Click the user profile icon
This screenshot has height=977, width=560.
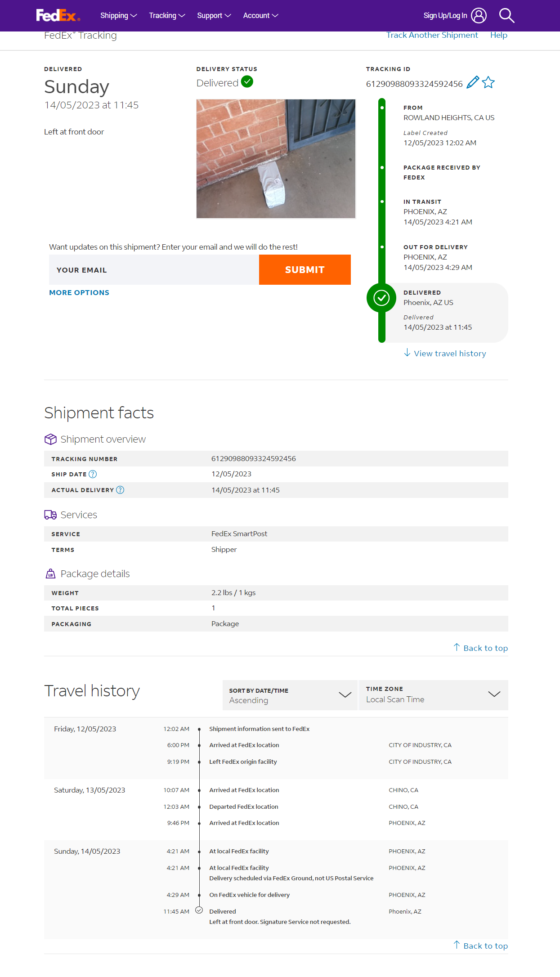(x=479, y=16)
